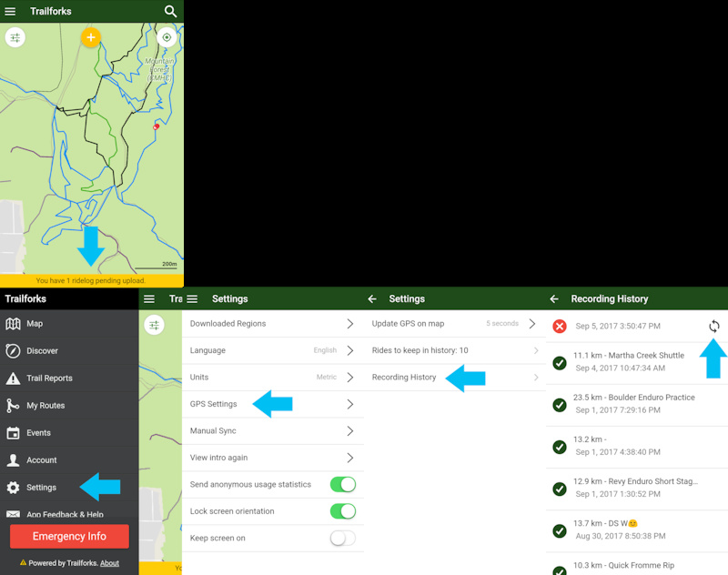Tap the green check icon for Martha Creek Shuttle
This screenshot has height=575, width=728.
pyautogui.click(x=560, y=363)
